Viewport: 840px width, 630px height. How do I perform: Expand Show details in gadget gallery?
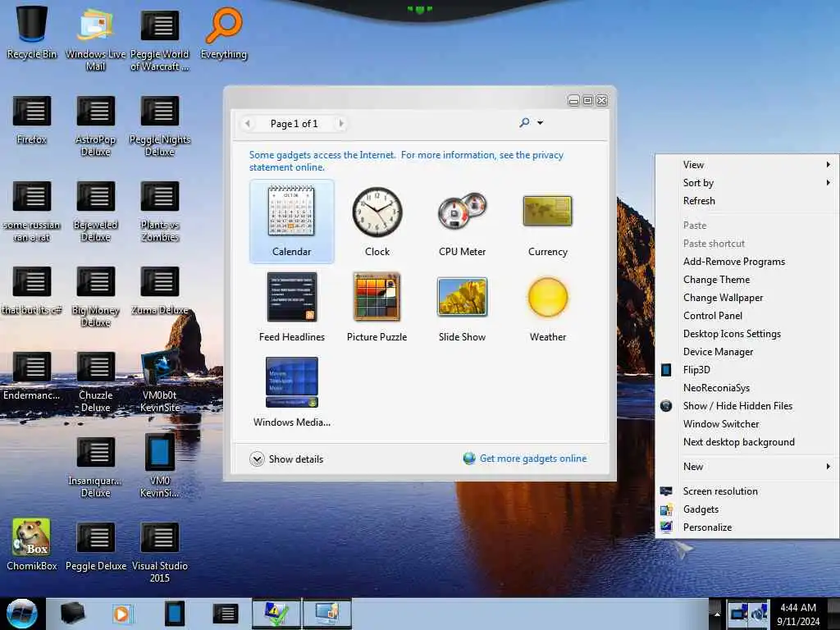(286, 459)
